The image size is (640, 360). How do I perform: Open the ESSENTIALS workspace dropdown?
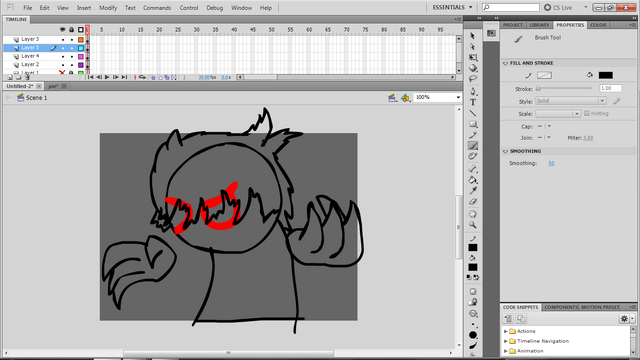pos(452,7)
